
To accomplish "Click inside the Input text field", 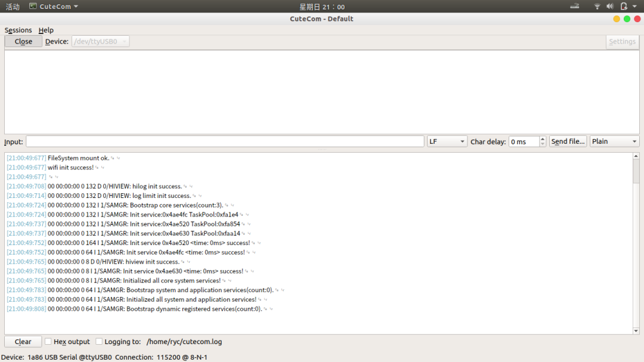I will (x=225, y=141).
